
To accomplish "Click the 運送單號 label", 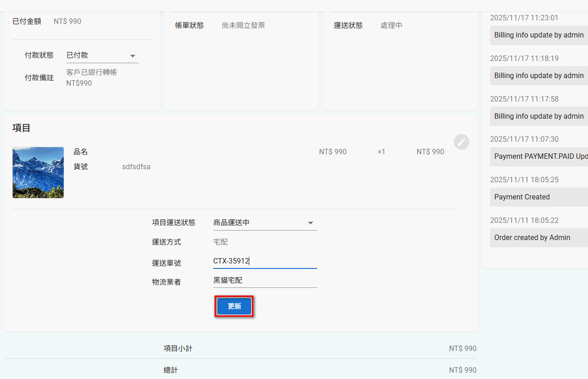I will point(167,263).
